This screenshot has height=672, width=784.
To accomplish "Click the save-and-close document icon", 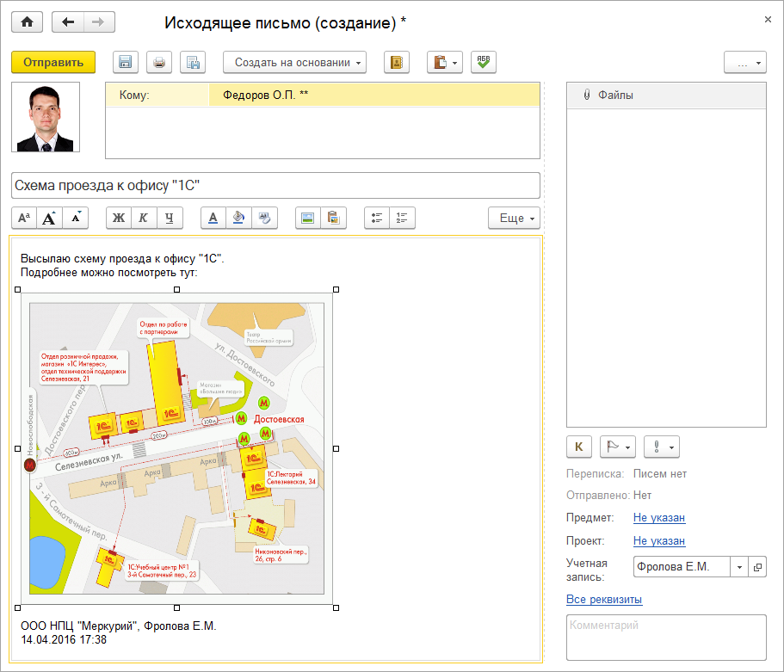I will click(x=193, y=63).
